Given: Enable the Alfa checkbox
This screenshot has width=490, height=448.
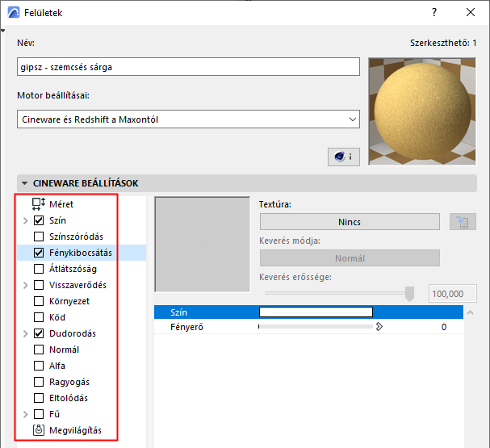Looking at the screenshot, I should [x=39, y=366].
